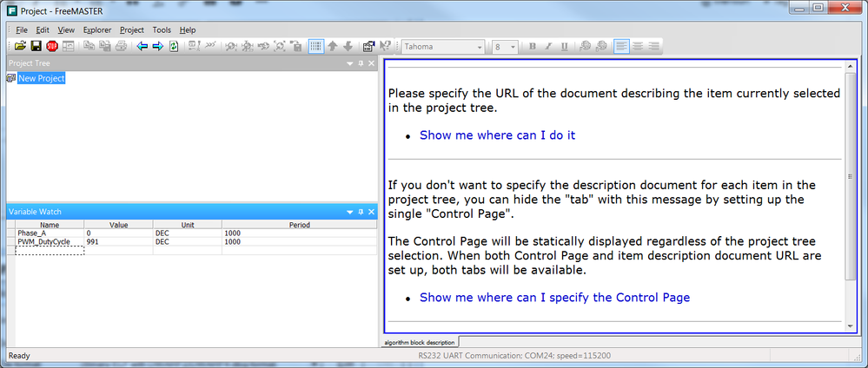Click the application commands icon after Refresh
Viewport: 868px width, 368px height.
click(195, 47)
